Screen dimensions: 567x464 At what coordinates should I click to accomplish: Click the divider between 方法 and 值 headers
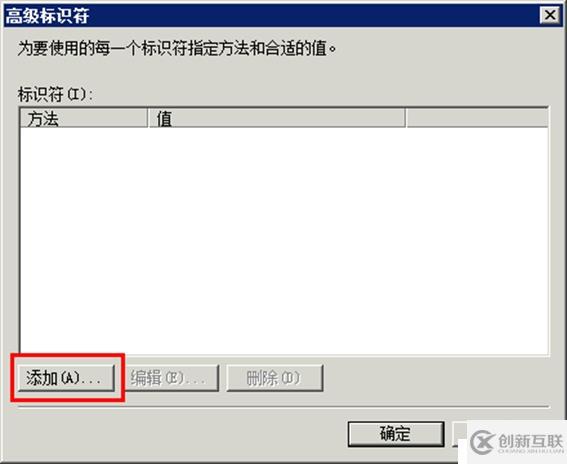148,118
